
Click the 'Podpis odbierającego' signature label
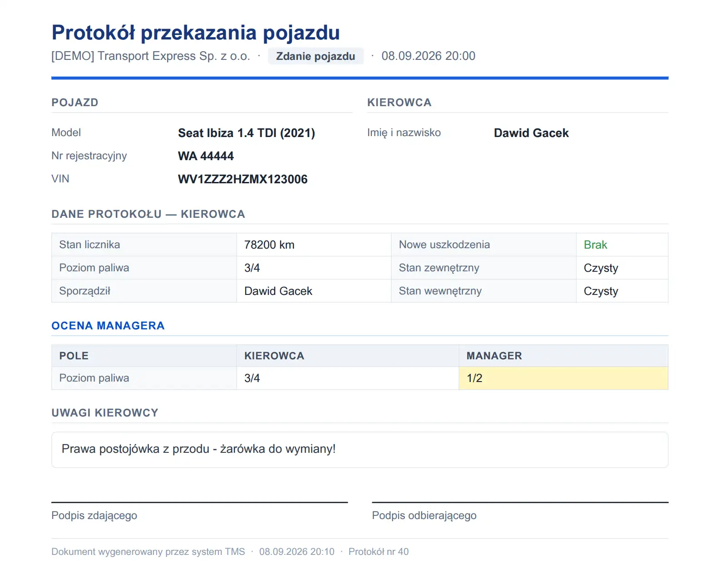pyautogui.click(x=424, y=515)
